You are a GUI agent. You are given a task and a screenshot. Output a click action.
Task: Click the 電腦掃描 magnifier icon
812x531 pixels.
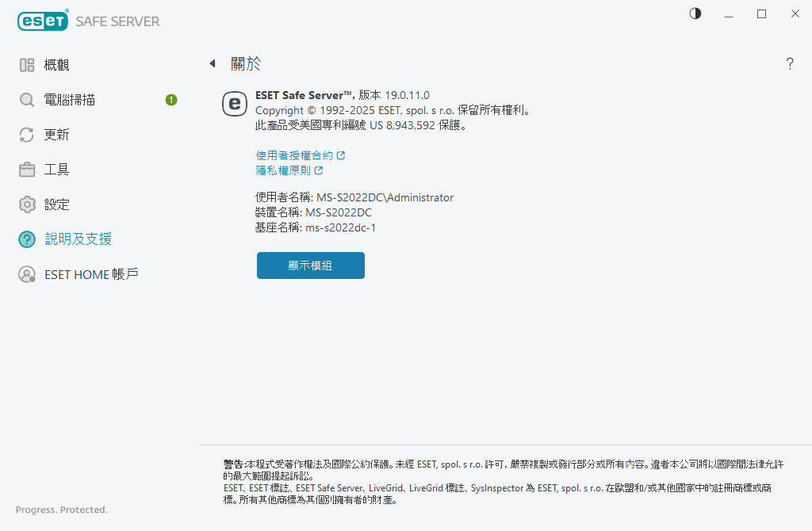(x=26, y=100)
